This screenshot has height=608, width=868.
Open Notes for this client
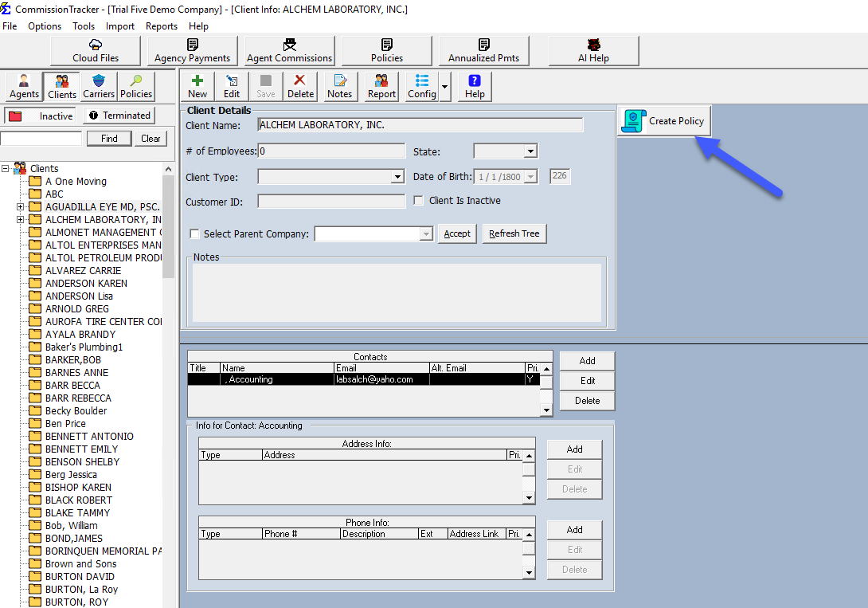(339, 86)
